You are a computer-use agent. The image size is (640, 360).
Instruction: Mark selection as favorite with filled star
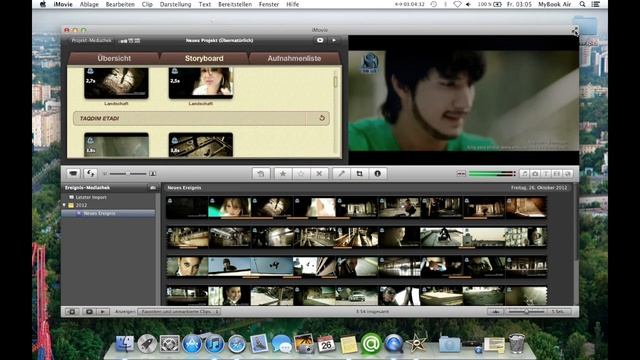(282, 174)
